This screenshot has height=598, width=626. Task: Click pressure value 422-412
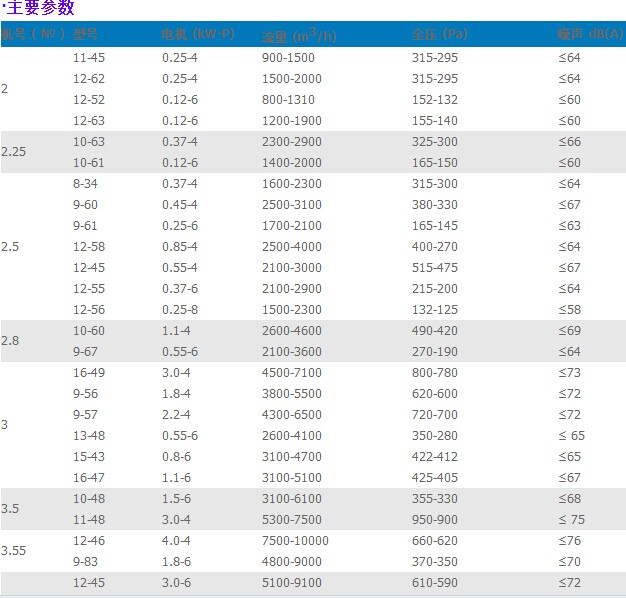[435, 457]
